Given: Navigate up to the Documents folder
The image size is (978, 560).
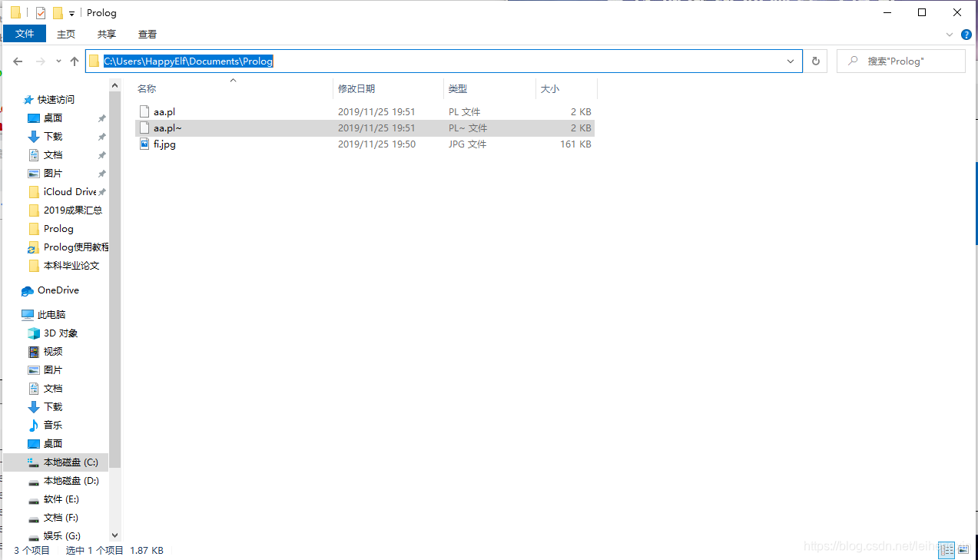Looking at the screenshot, I should click(x=74, y=61).
